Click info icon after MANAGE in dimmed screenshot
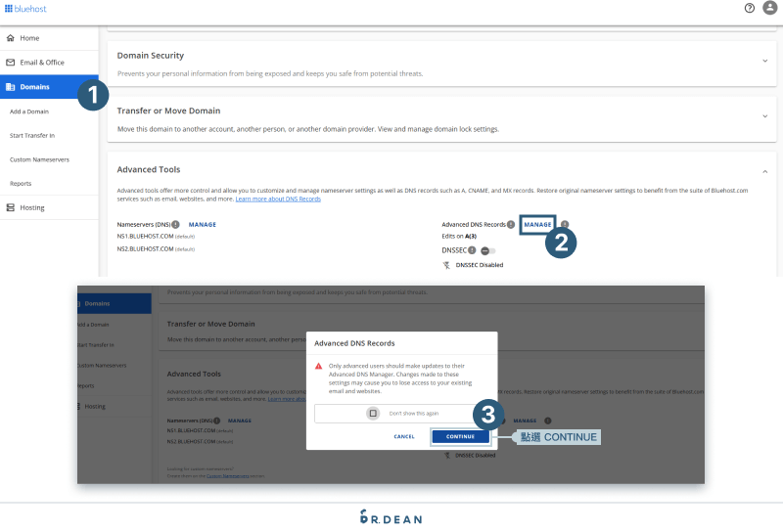The width and height of the screenshot is (783, 532). click(548, 421)
